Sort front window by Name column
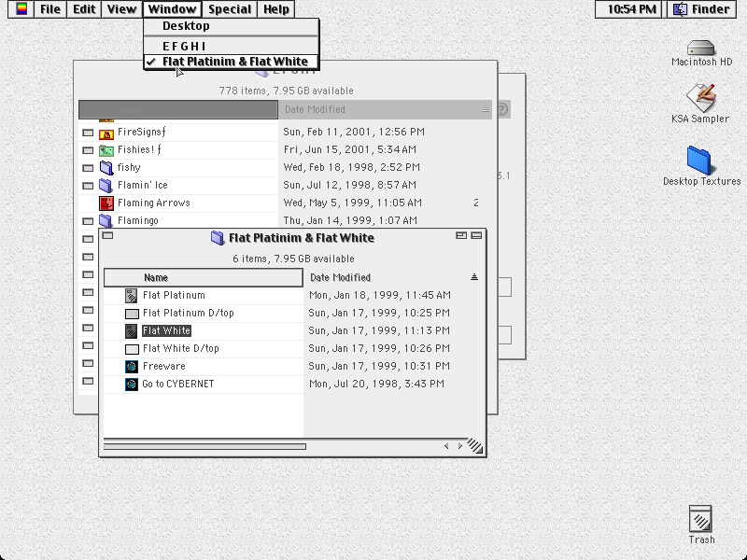 coord(204,277)
